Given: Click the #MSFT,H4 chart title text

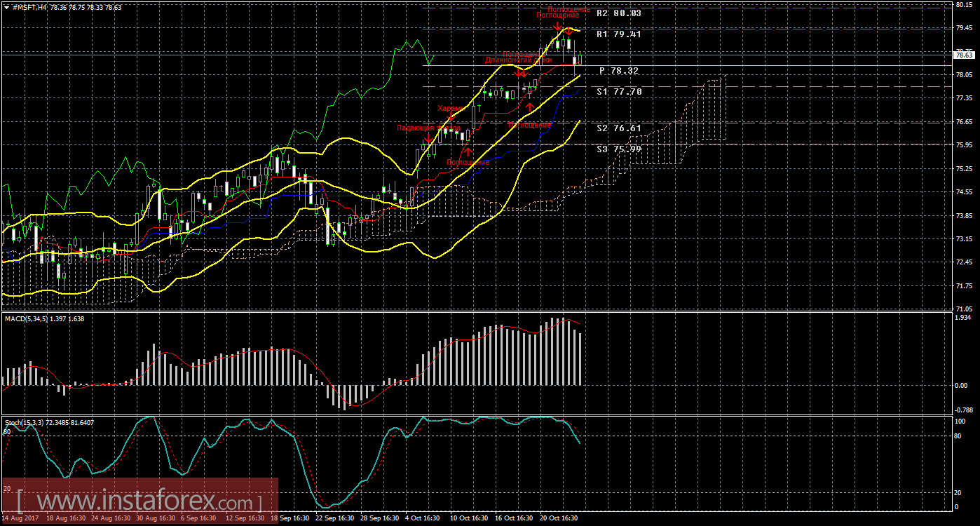Looking at the screenshot, I should tap(35, 6).
